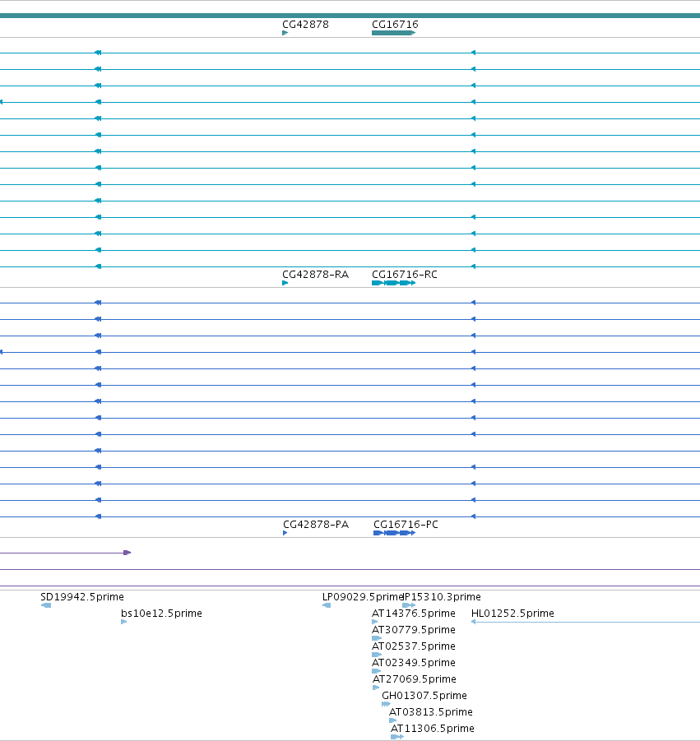The height and width of the screenshot is (741, 700).
Task: Click the CG16716 gene label
Action: pyautogui.click(x=395, y=24)
